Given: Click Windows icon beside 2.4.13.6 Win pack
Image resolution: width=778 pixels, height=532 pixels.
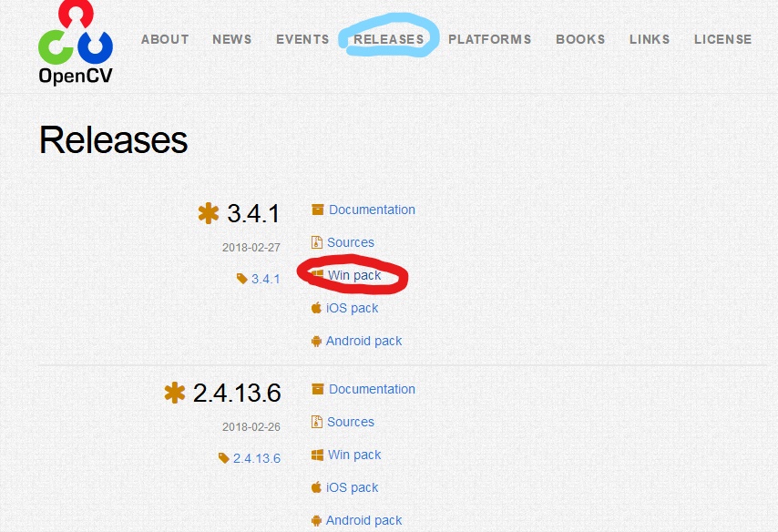Looking at the screenshot, I should pyautogui.click(x=317, y=455).
